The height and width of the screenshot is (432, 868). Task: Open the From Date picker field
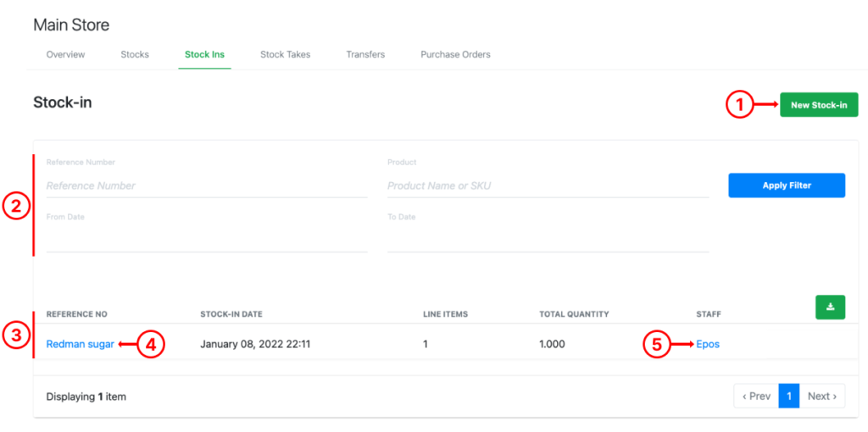tap(206, 240)
